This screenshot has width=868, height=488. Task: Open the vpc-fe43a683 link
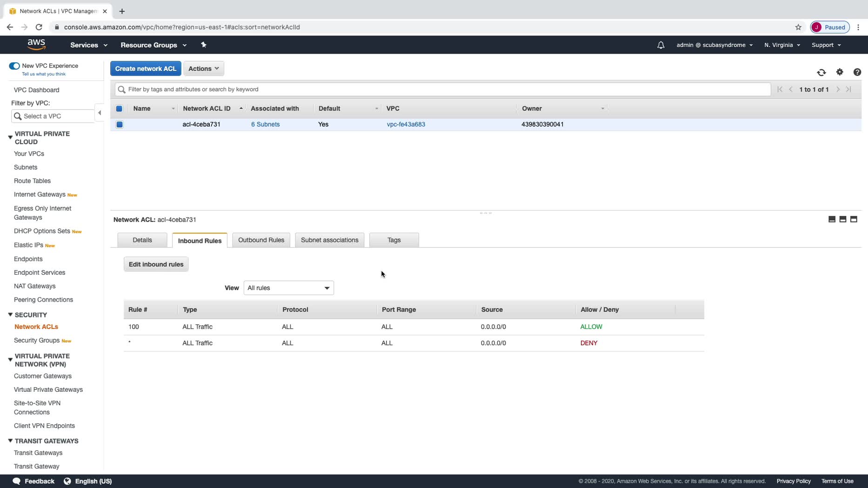(406, 125)
